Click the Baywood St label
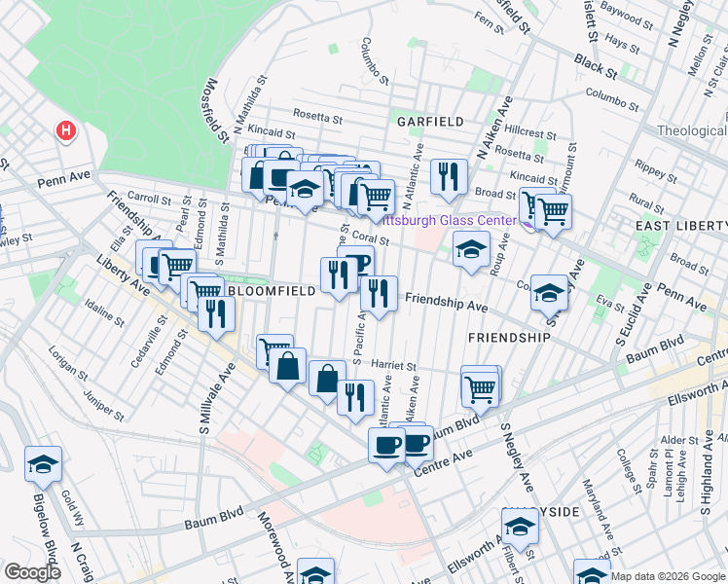This screenshot has height=584, width=728. (x=627, y=16)
